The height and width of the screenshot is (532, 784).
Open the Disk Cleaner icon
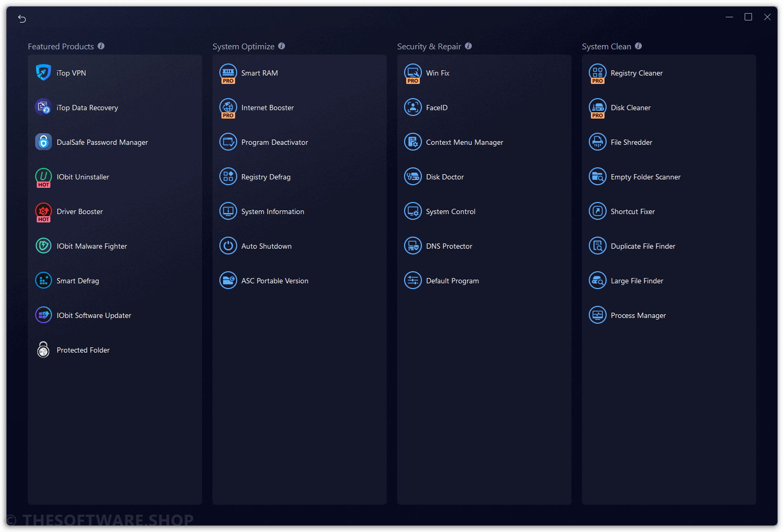[x=598, y=108]
